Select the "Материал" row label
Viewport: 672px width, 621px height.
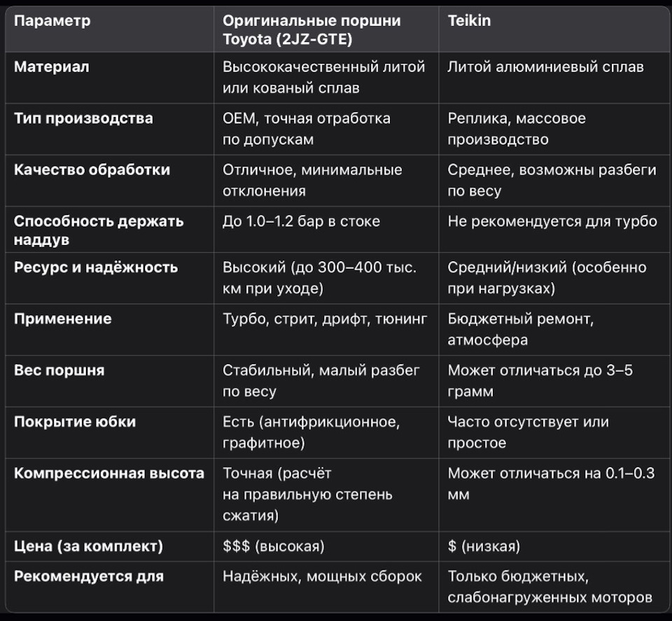click(x=52, y=67)
